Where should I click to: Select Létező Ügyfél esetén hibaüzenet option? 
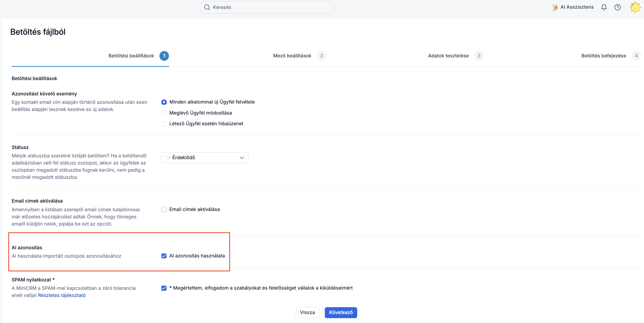coord(164,124)
